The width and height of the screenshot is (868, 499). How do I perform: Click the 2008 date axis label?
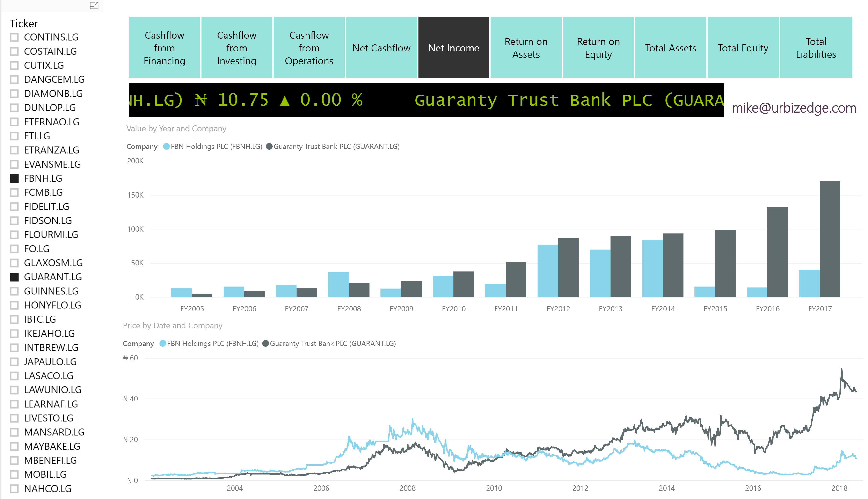[408, 488]
